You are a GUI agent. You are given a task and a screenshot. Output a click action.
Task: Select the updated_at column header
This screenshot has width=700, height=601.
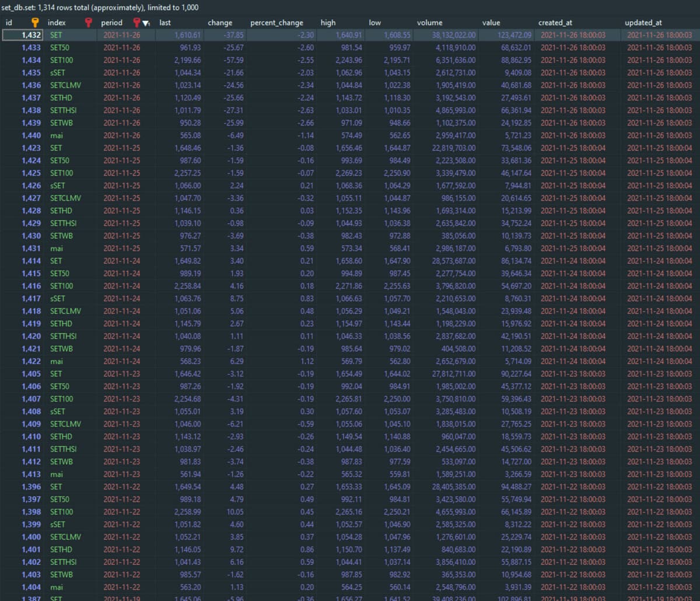[643, 23]
